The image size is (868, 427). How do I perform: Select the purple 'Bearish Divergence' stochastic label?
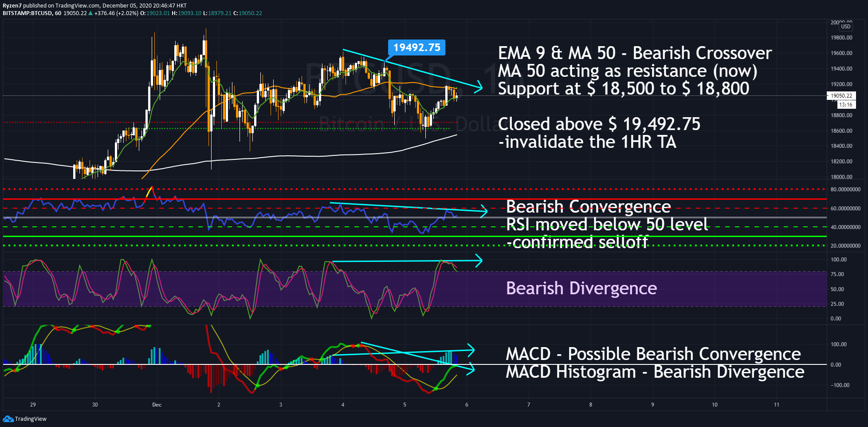coord(581,289)
